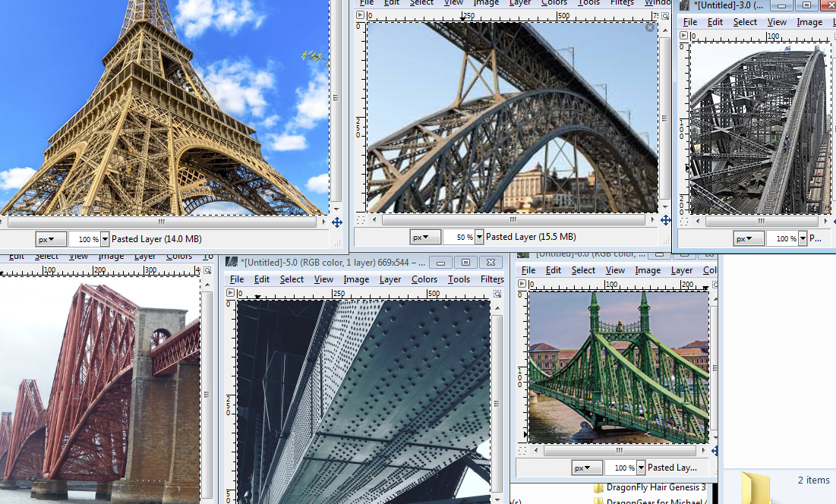Click left scroll arrow in Untitled-6.0 window
Screen dimensions: 836x504
(536, 451)
